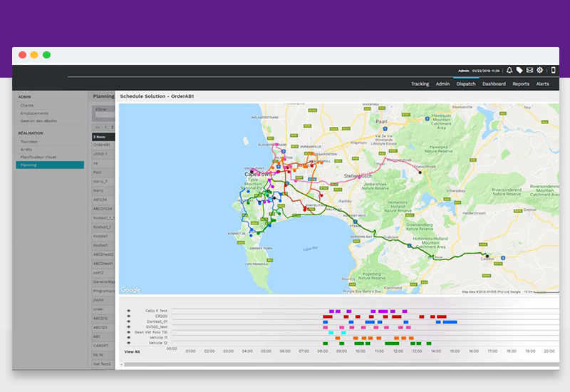Select the Nel Test2 row
This screenshot has height=392, width=570.
[x=103, y=364]
